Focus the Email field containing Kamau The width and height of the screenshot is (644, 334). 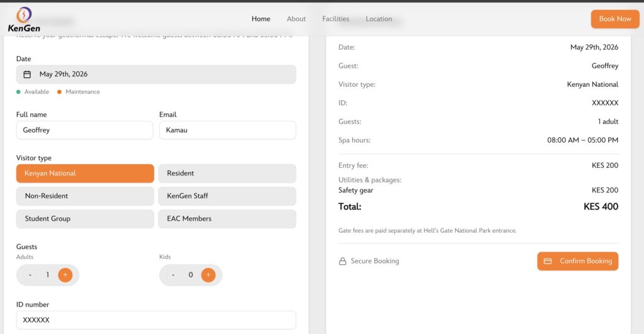228,130
